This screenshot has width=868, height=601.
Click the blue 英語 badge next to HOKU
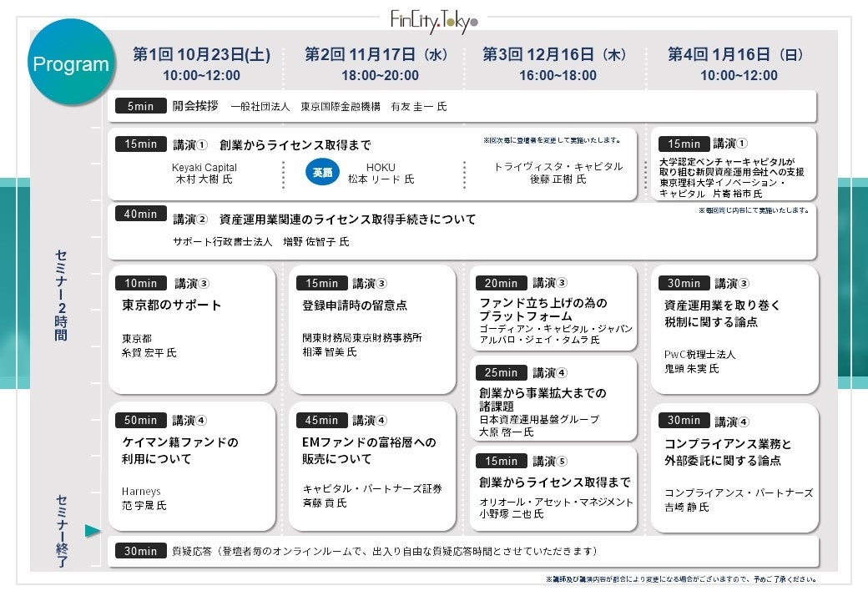[x=322, y=172]
